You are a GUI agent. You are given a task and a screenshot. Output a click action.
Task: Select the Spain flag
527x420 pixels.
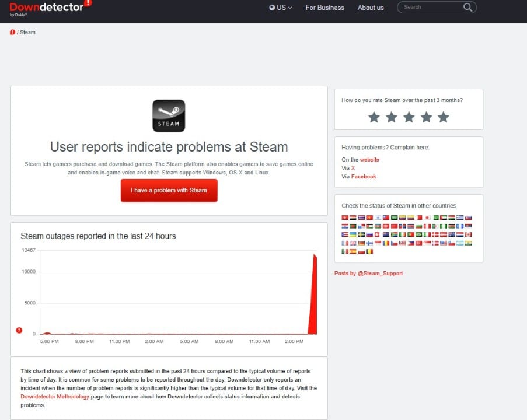(353, 251)
